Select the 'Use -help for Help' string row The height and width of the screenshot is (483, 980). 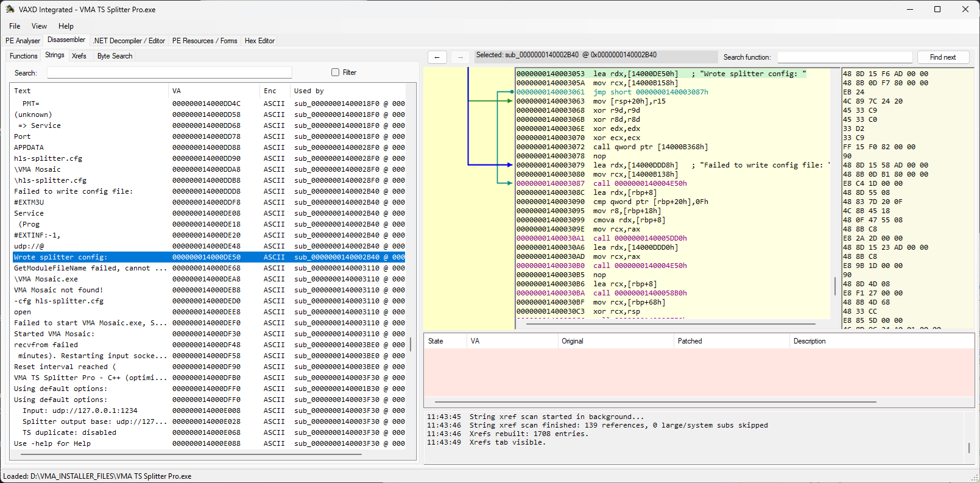tap(209, 443)
